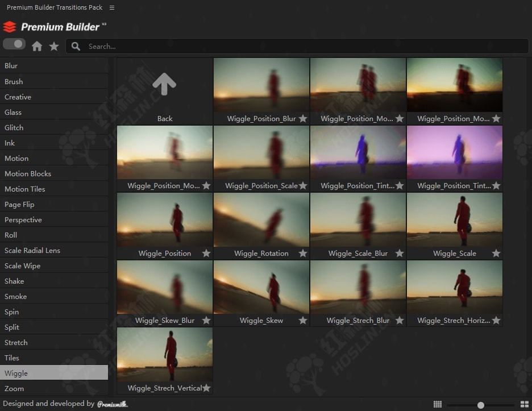The image size is (532, 411).
Task: Star the Wiggle_Scale_Blur preset
Action: click(x=400, y=253)
